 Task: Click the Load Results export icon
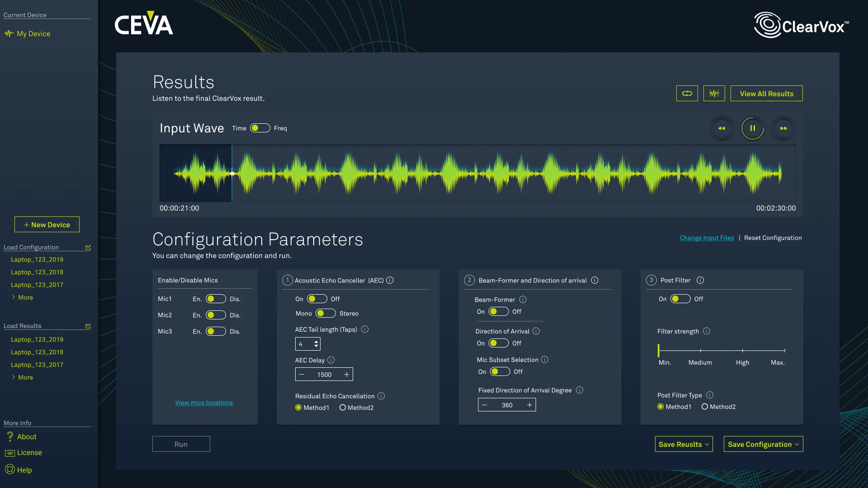[88, 326]
